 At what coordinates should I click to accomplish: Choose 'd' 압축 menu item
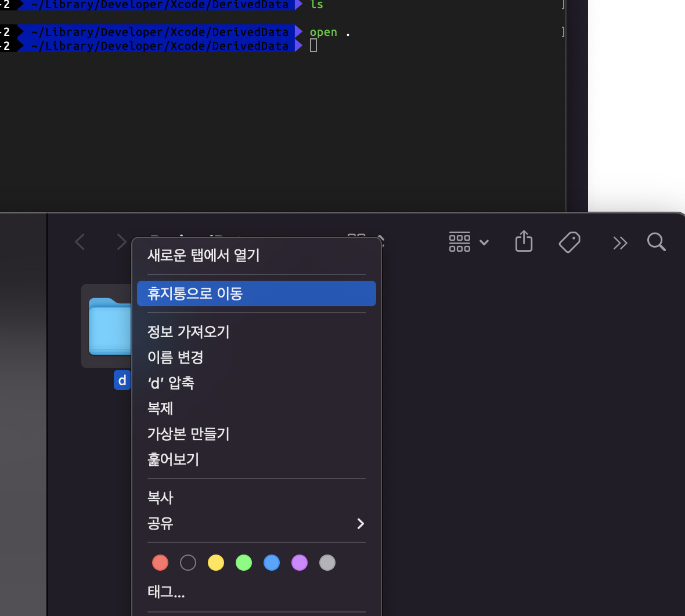257,383
